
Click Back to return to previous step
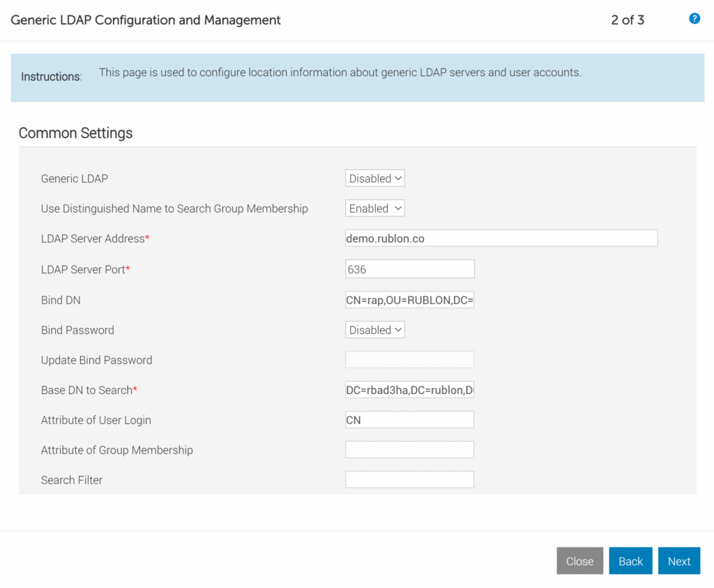point(630,561)
